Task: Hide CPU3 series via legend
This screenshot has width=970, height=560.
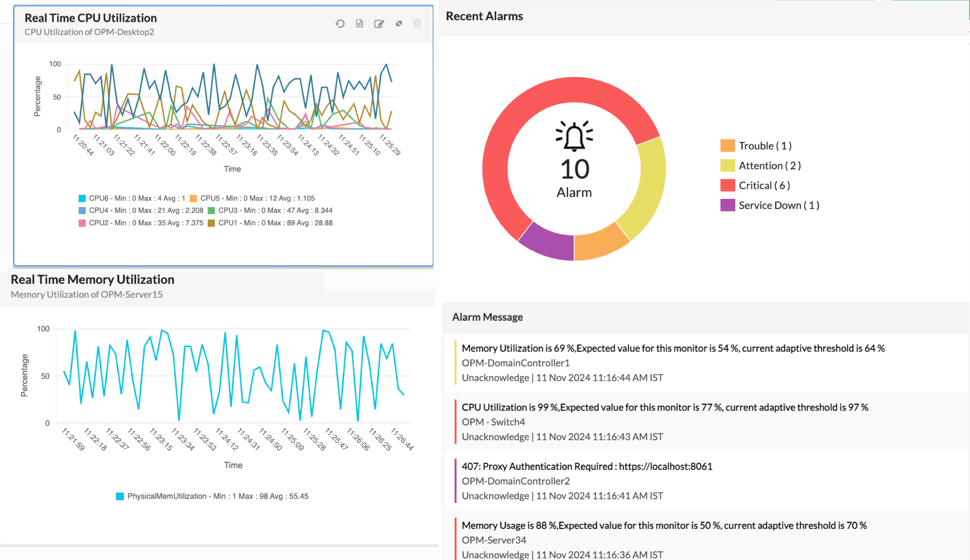Action: tap(270, 210)
